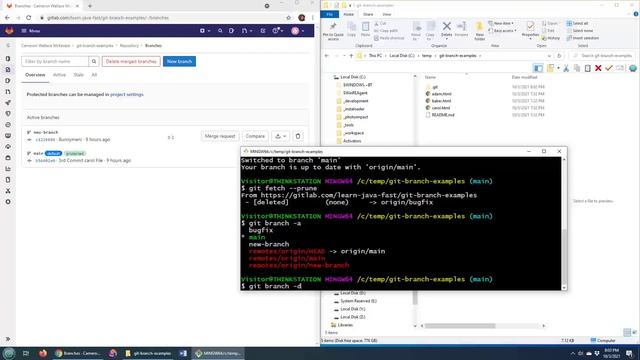Click the Issues icon in GitLab left sidebar
Image resolution: width=640 pixels, height=360 pixels.
(8, 81)
